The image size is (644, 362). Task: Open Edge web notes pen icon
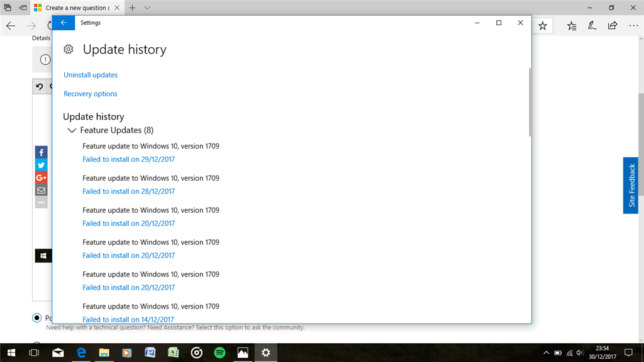592,26
